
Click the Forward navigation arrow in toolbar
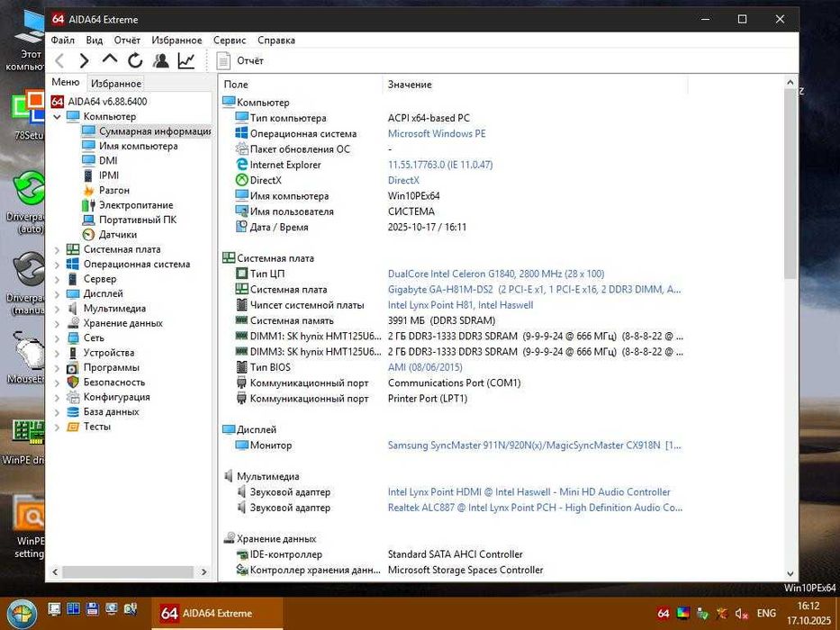click(x=84, y=60)
